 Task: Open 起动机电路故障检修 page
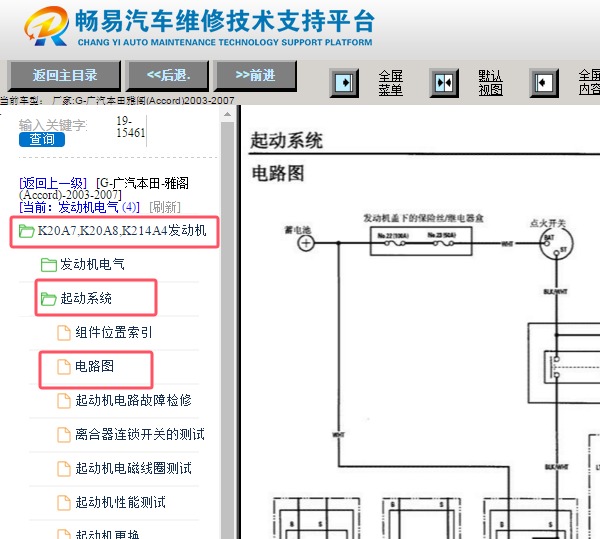tap(133, 400)
